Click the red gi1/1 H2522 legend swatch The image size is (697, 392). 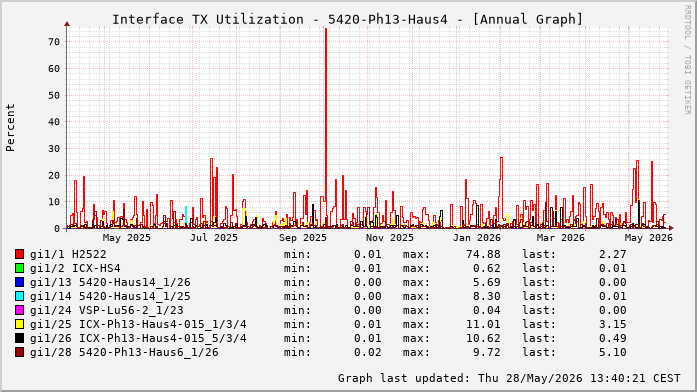(x=19, y=254)
